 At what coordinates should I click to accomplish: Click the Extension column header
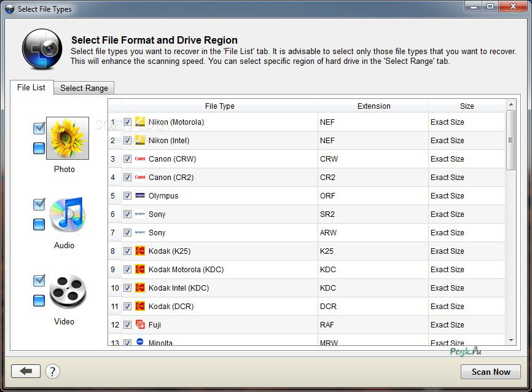374,106
